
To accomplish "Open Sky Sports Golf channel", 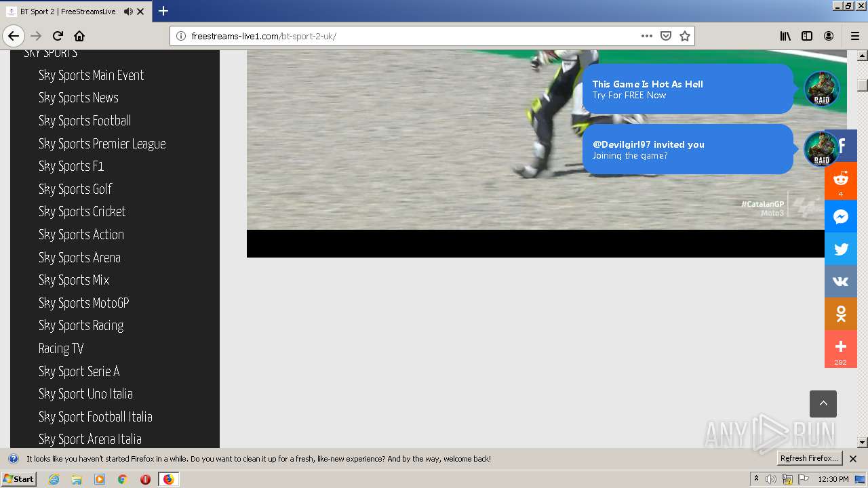I will [75, 189].
